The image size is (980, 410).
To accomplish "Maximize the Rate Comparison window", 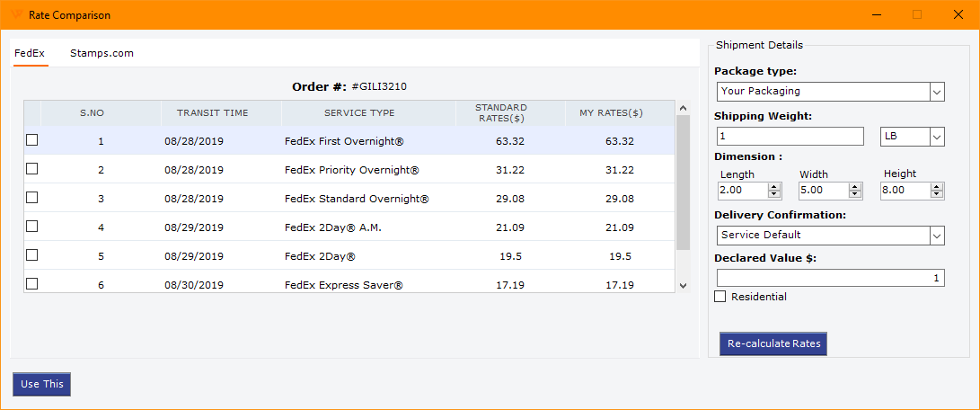I will pos(917,15).
